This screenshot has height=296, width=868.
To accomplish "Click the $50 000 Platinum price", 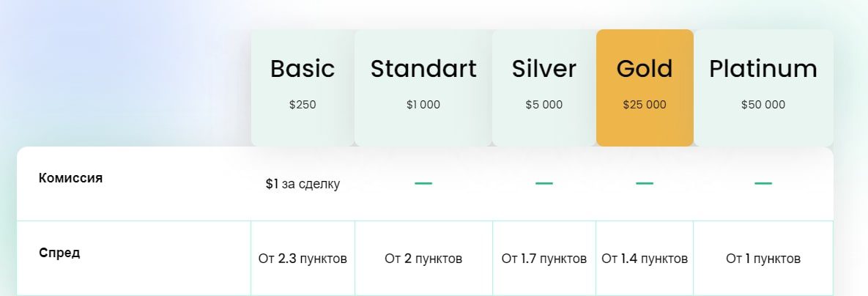I will pos(763,105).
